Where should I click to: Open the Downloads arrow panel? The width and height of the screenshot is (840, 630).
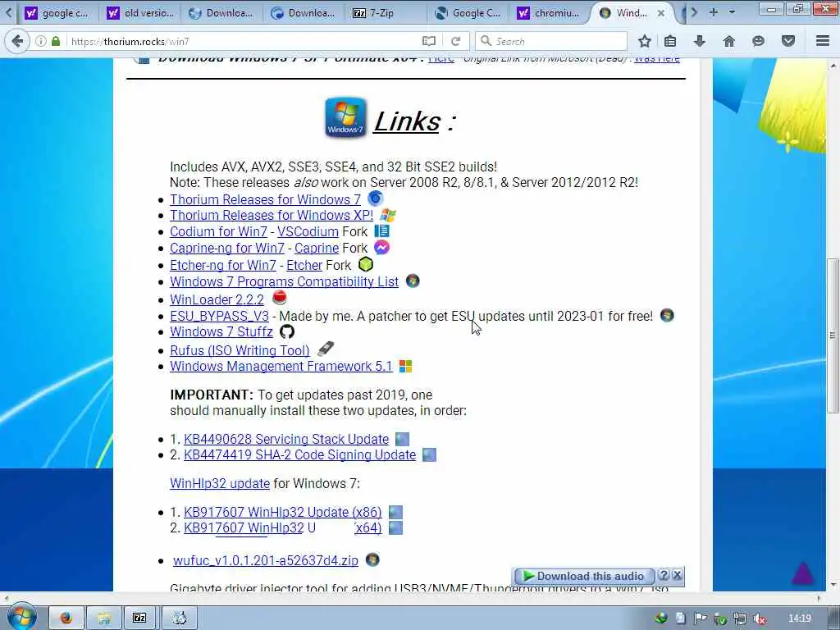click(700, 41)
